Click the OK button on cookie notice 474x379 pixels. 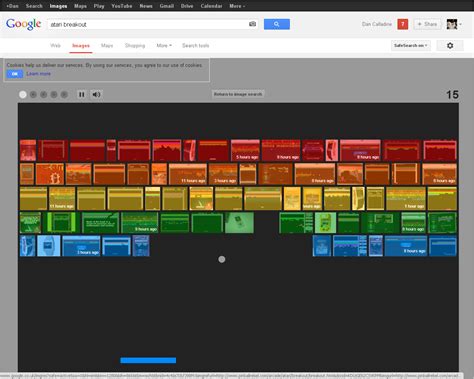click(x=15, y=74)
